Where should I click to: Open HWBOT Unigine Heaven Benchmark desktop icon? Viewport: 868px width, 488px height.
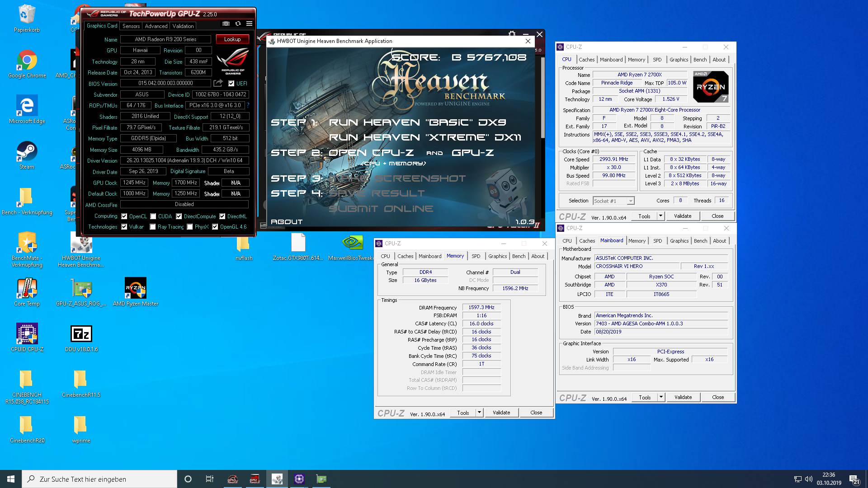pyautogui.click(x=81, y=250)
